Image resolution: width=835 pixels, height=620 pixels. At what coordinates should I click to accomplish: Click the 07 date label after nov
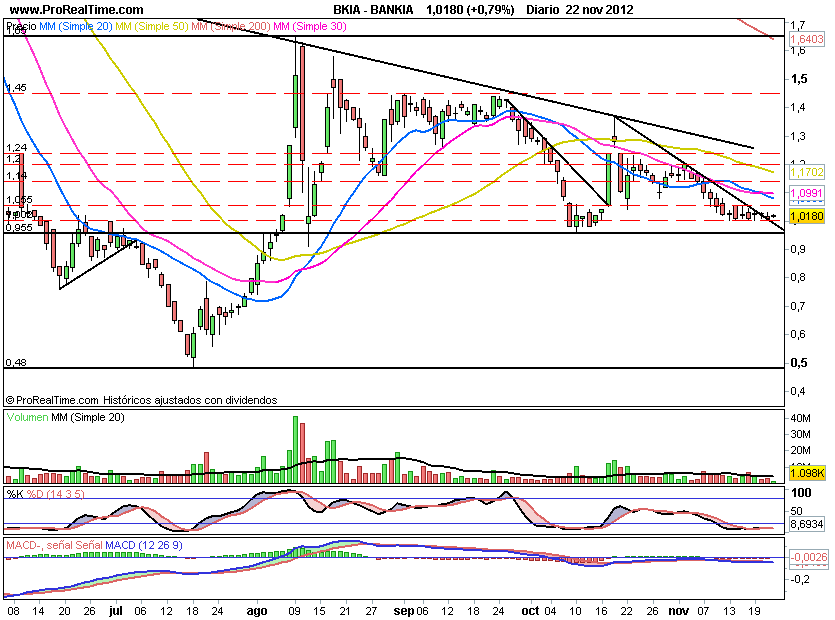[x=704, y=611]
